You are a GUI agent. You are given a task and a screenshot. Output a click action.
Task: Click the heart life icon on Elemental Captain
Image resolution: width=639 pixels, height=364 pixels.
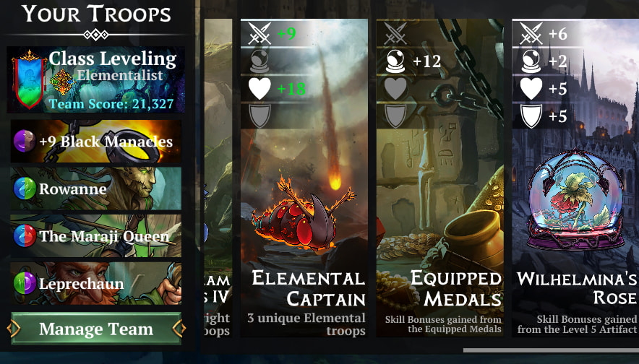click(260, 88)
